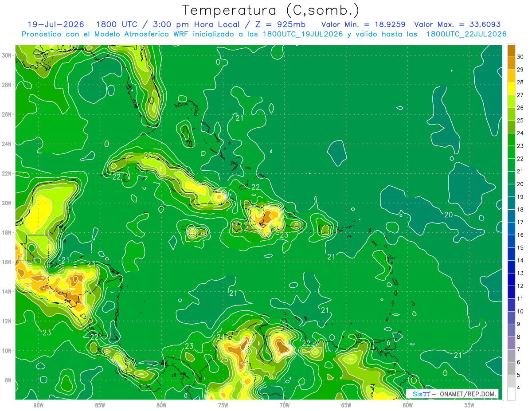The image size is (532, 411).
Task: Click the title "Temperatura (C,somb.)"
Action: pos(271,10)
